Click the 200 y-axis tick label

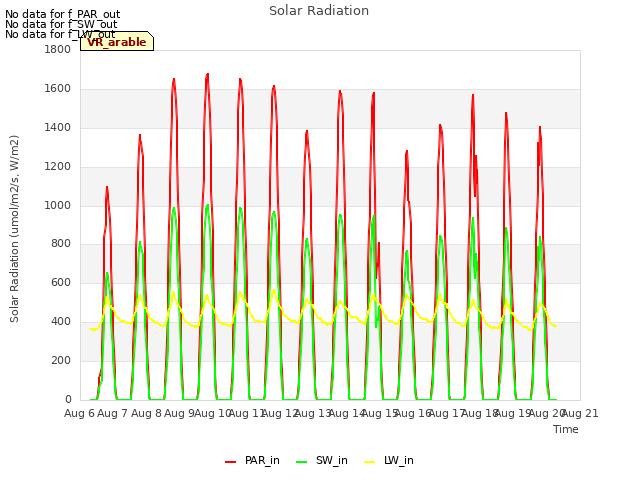pyautogui.click(x=61, y=360)
